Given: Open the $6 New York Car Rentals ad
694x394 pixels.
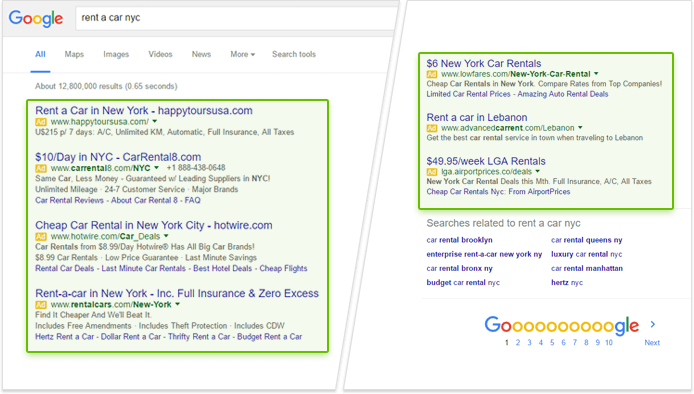Looking at the screenshot, I should coord(484,64).
